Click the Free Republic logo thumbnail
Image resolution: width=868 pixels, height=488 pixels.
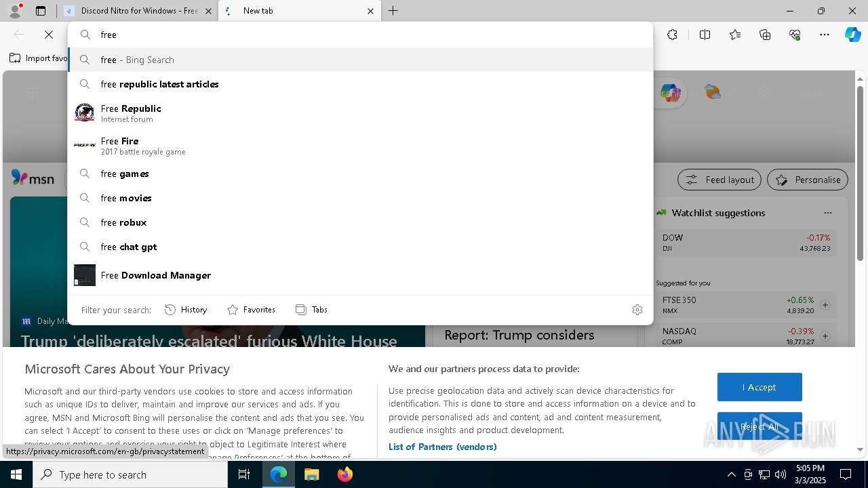(x=85, y=113)
